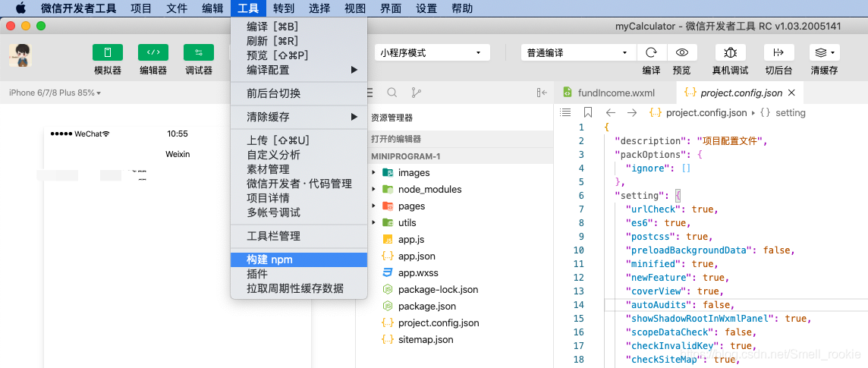Toggle the simulator panel (模拟器)
Screen dimensions: 868x368
point(108,52)
